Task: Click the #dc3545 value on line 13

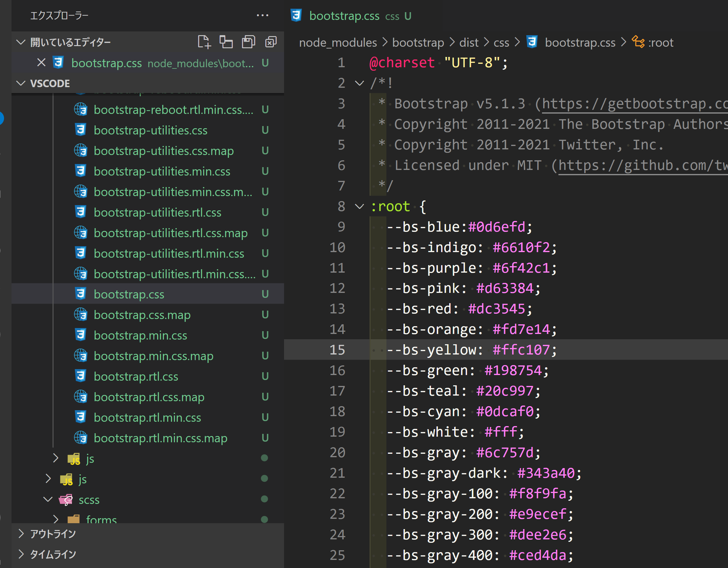Action: 497,308
